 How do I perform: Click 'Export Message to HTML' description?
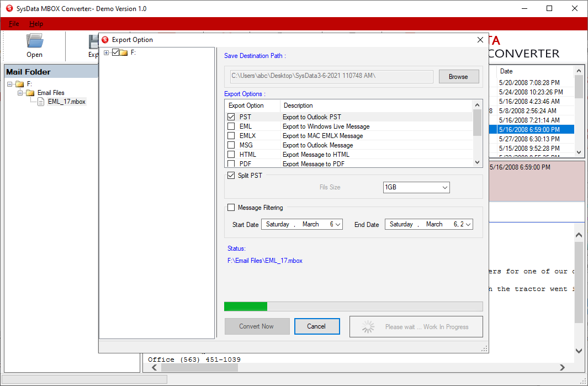point(316,155)
